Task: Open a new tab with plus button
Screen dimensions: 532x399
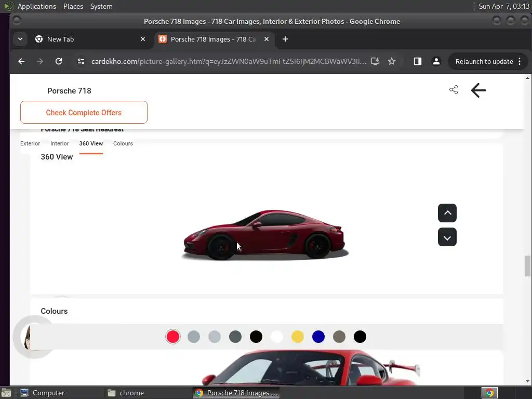Action: (285, 39)
